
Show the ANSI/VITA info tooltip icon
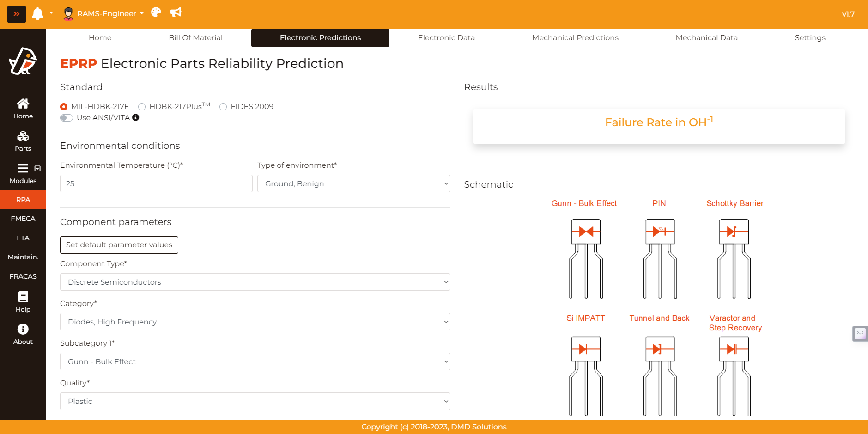point(135,117)
